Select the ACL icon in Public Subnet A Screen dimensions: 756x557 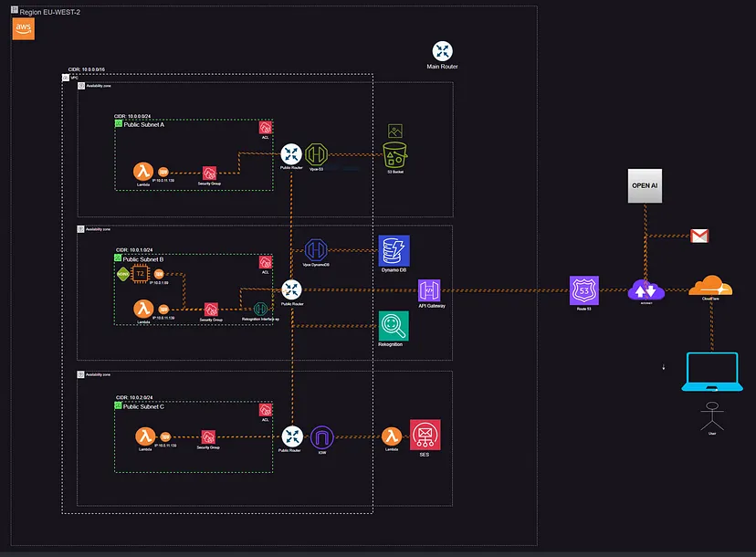tap(265, 127)
